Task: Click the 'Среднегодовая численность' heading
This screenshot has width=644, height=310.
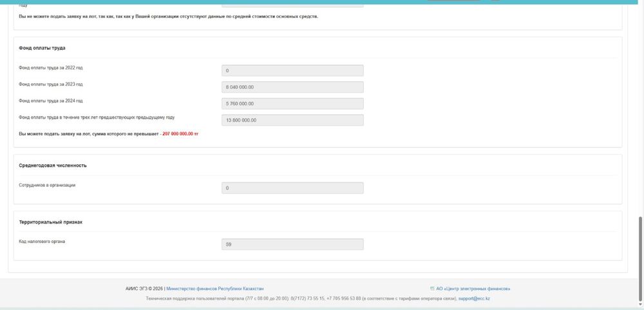Action: coord(53,165)
